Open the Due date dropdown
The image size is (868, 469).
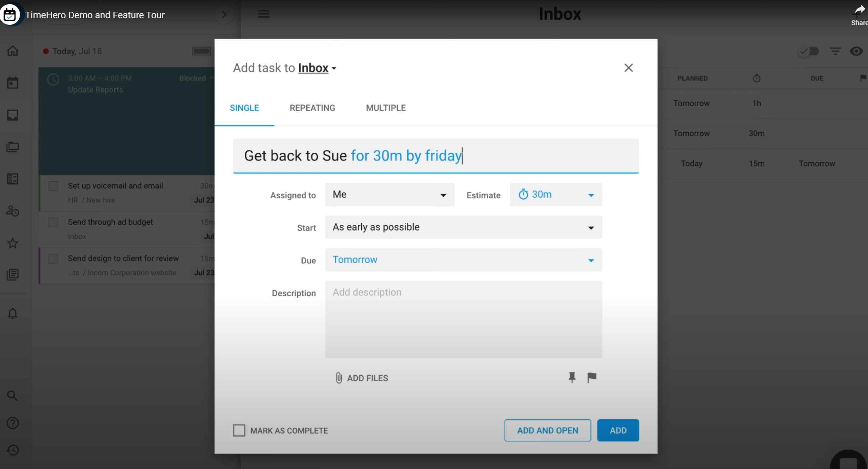pyautogui.click(x=463, y=260)
